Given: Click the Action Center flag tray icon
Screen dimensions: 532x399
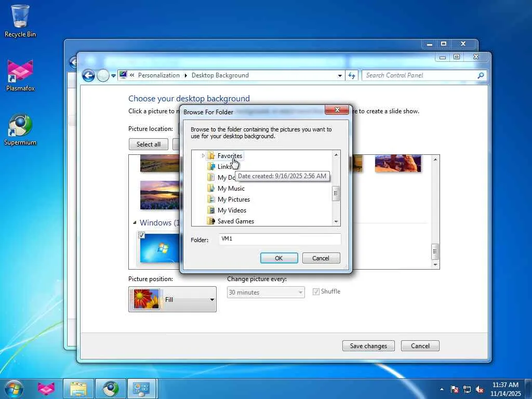Looking at the screenshot, I should point(455,389).
